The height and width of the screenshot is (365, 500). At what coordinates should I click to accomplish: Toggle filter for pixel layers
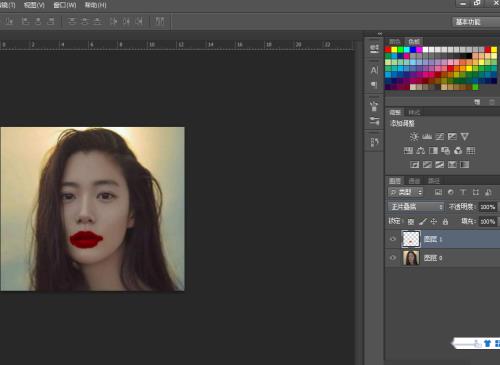coord(438,192)
